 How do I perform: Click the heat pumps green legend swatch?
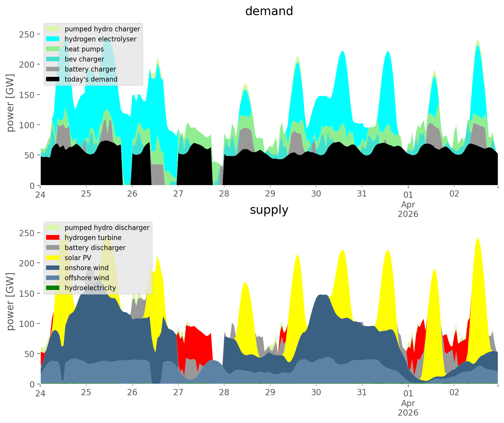point(53,49)
